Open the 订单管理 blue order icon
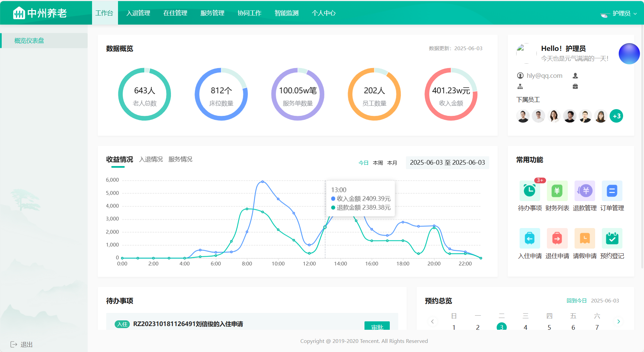The width and height of the screenshot is (644, 352). [x=612, y=191]
